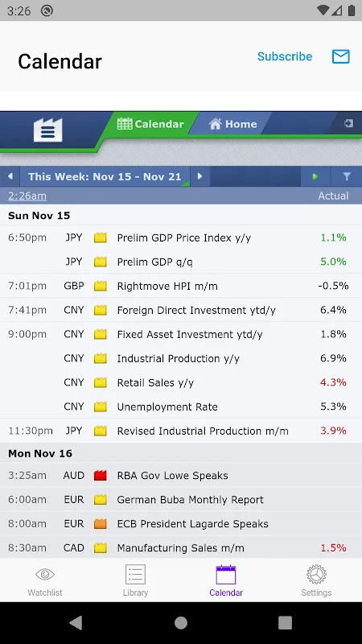Image resolution: width=362 pixels, height=644 pixels.
Task: Select the green Calendar tab
Action: (x=150, y=124)
